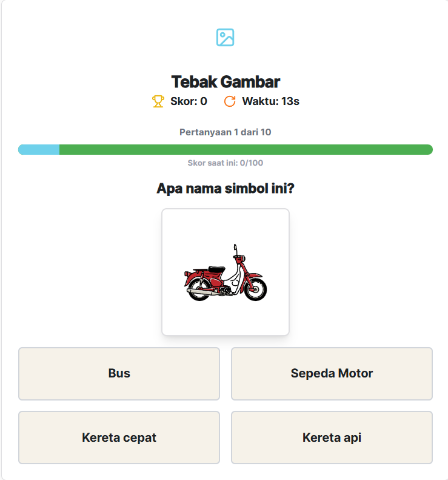Viewport: 448px width, 480px height.
Task: Pick the Kereta cepat answer
Action: [x=119, y=438]
